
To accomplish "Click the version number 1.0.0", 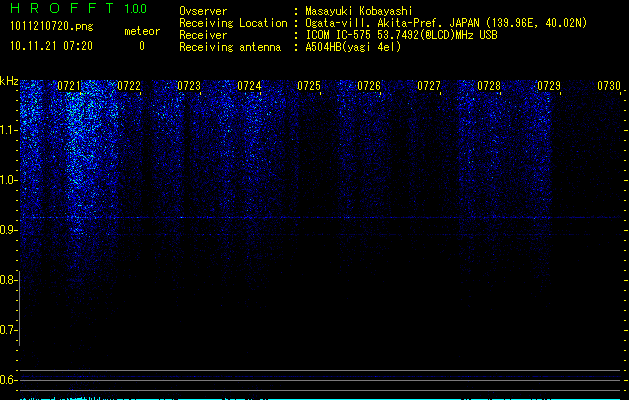I will click(136, 8).
